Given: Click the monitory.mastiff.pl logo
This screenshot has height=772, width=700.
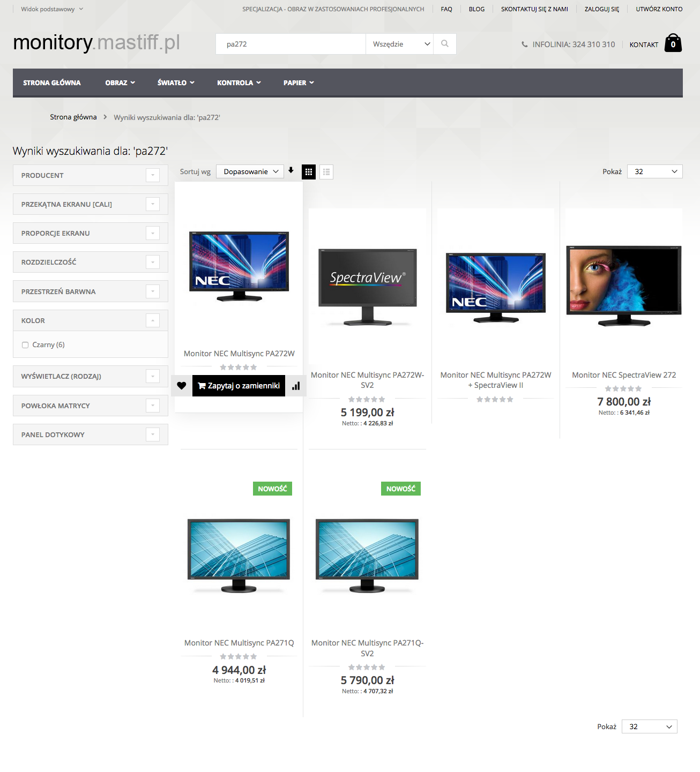Looking at the screenshot, I should [x=96, y=43].
